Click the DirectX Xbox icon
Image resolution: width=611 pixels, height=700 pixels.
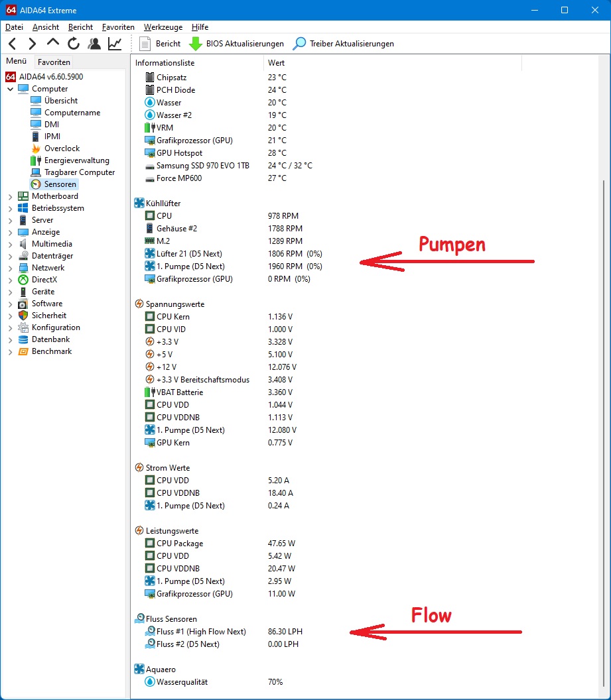pos(23,280)
